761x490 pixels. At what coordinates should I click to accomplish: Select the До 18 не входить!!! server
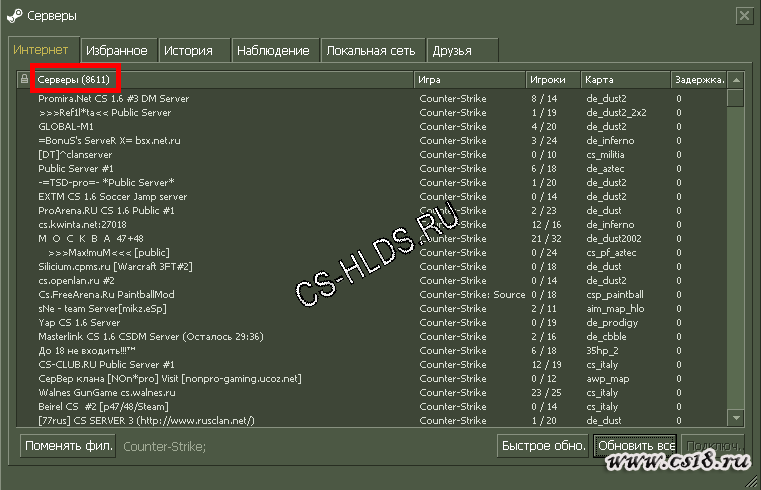372,350
